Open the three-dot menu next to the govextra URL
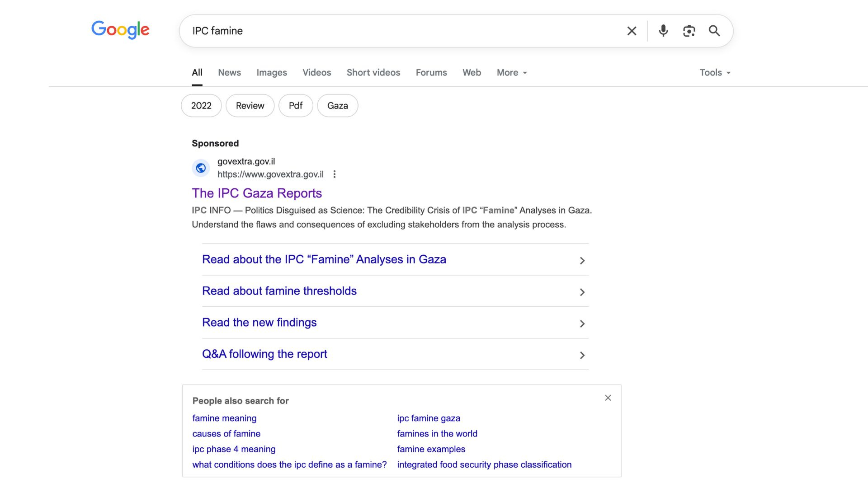 coord(335,174)
